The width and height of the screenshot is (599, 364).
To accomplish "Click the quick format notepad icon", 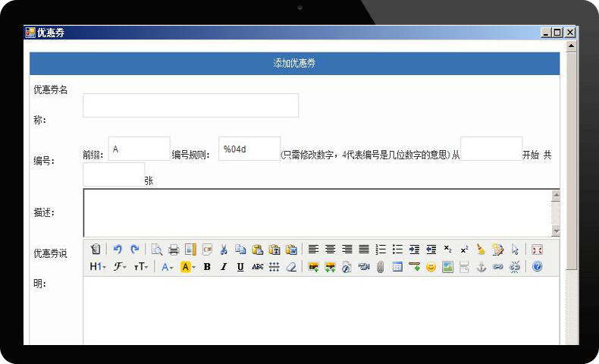I will 498,249.
